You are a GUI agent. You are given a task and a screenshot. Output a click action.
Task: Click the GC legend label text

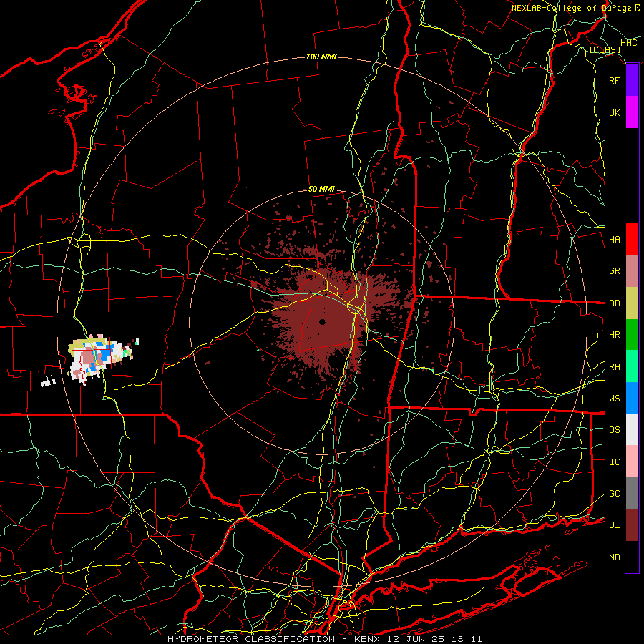[x=615, y=493]
